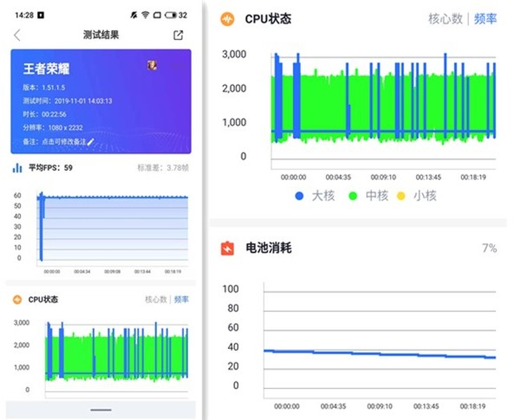
Task: Tap the small orange CPU状态 icon
Action: (x=17, y=300)
